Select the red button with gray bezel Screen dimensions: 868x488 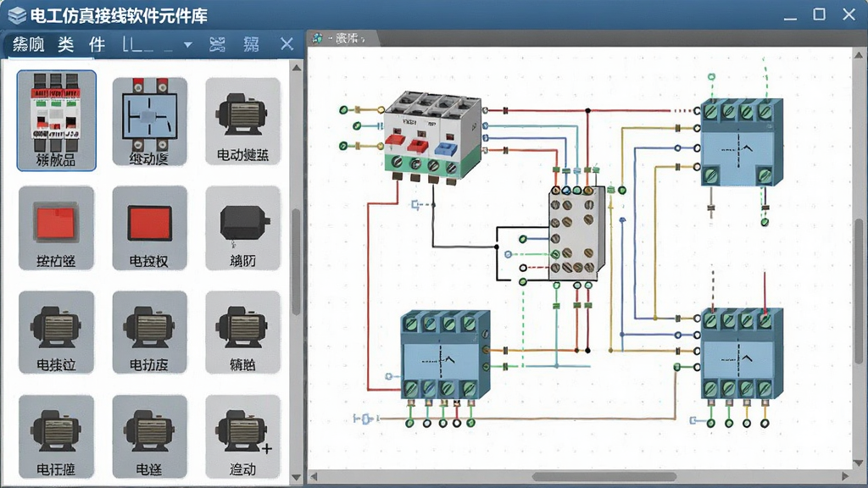tap(56, 228)
